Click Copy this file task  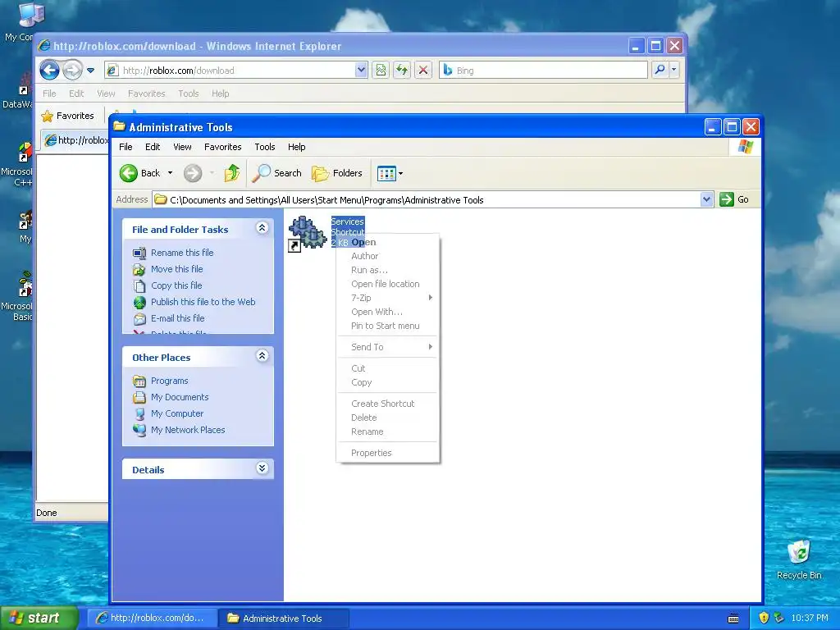[176, 285]
